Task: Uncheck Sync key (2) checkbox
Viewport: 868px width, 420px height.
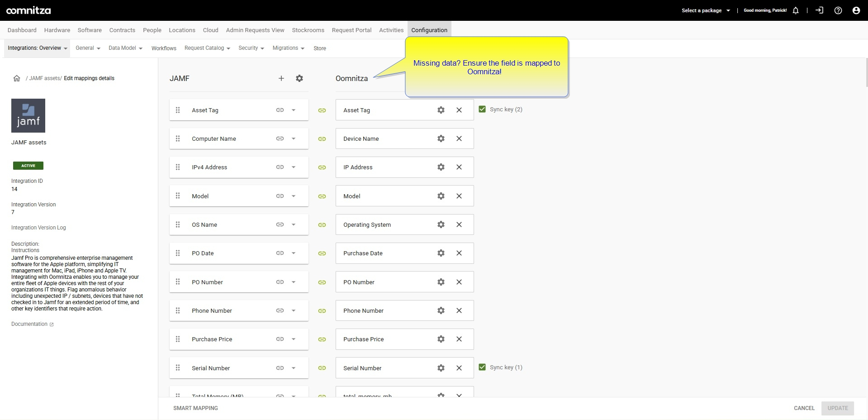Action: 482,109
